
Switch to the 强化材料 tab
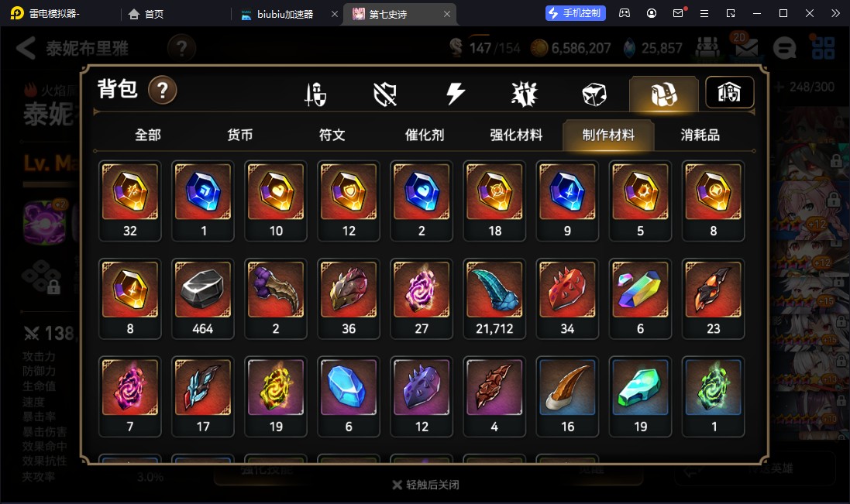click(516, 135)
